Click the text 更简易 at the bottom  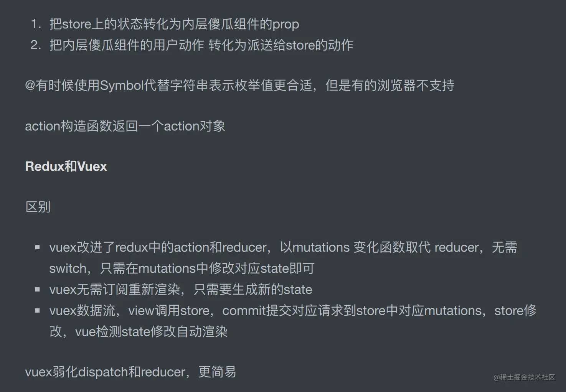217,372
